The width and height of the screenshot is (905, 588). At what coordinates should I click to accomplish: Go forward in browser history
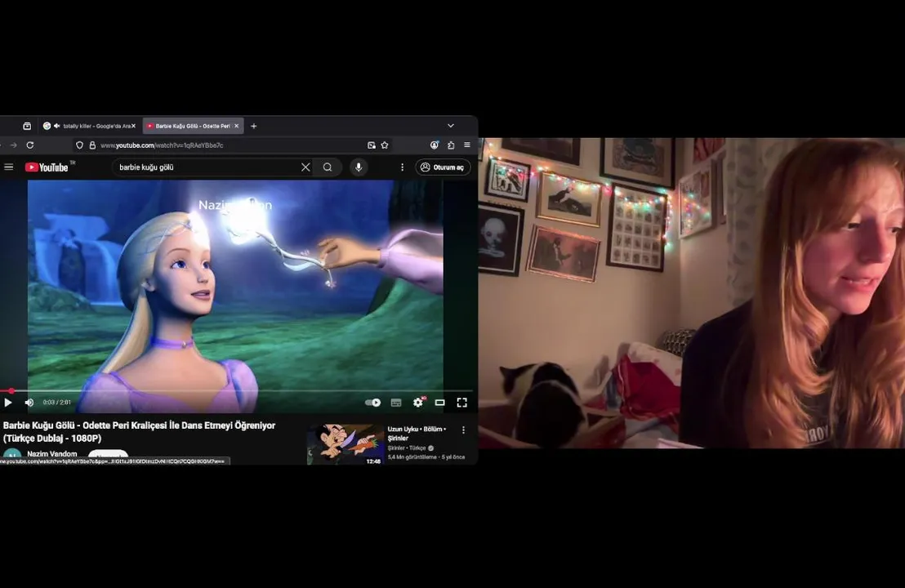click(14, 145)
